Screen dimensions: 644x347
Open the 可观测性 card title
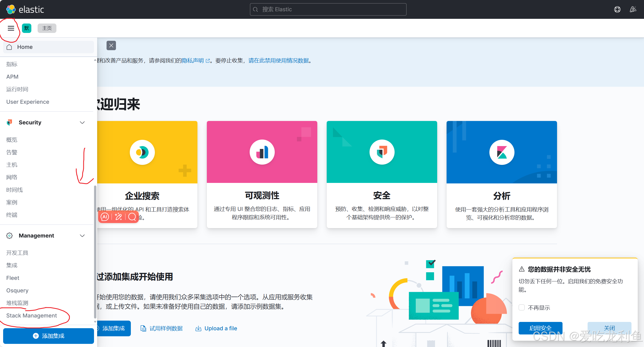tap(262, 196)
